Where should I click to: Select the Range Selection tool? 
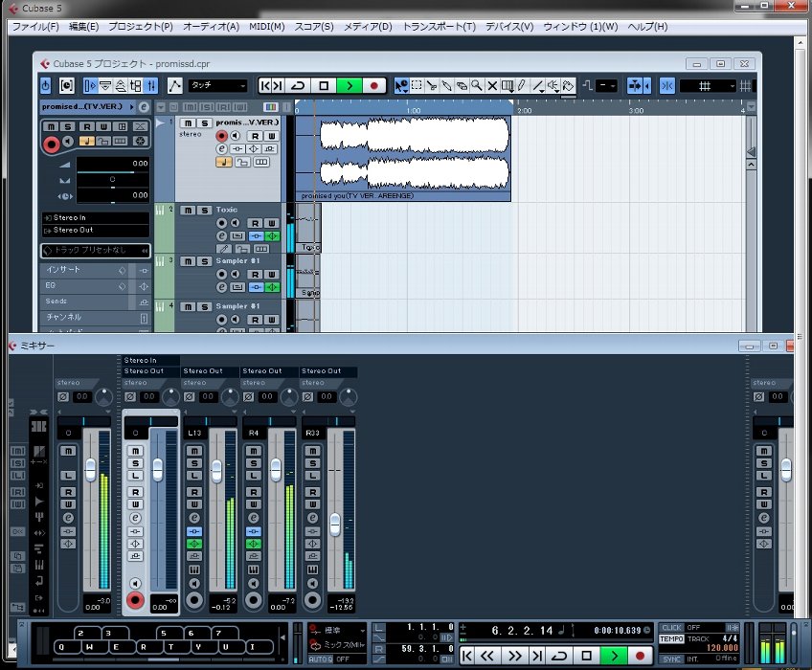pos(417,85)
